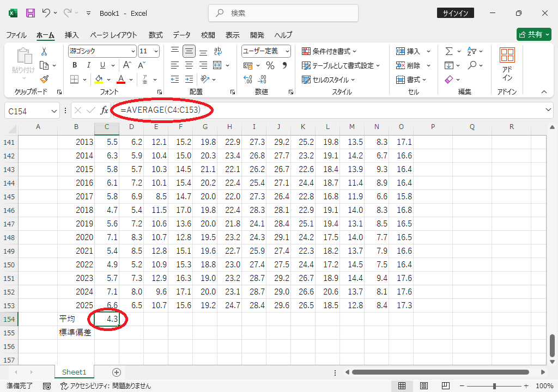The image size is (558, 392).
Task: Open the font size dropdown
Action: [156, 51]
